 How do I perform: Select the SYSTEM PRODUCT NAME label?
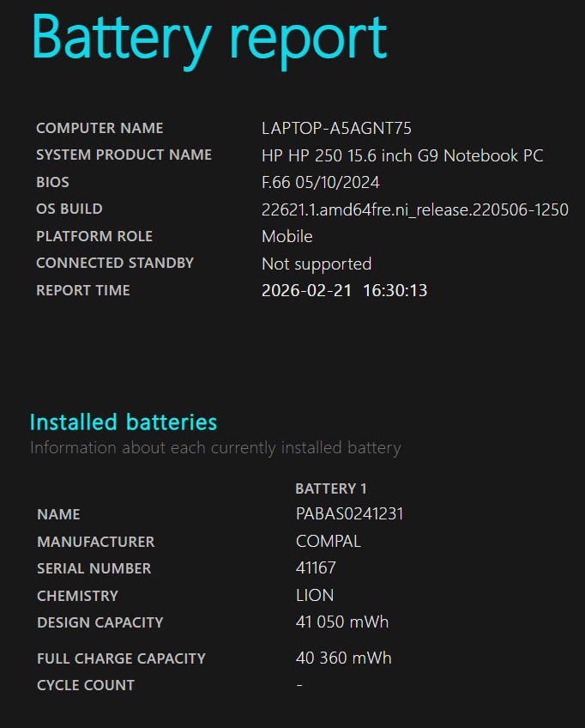124,155
